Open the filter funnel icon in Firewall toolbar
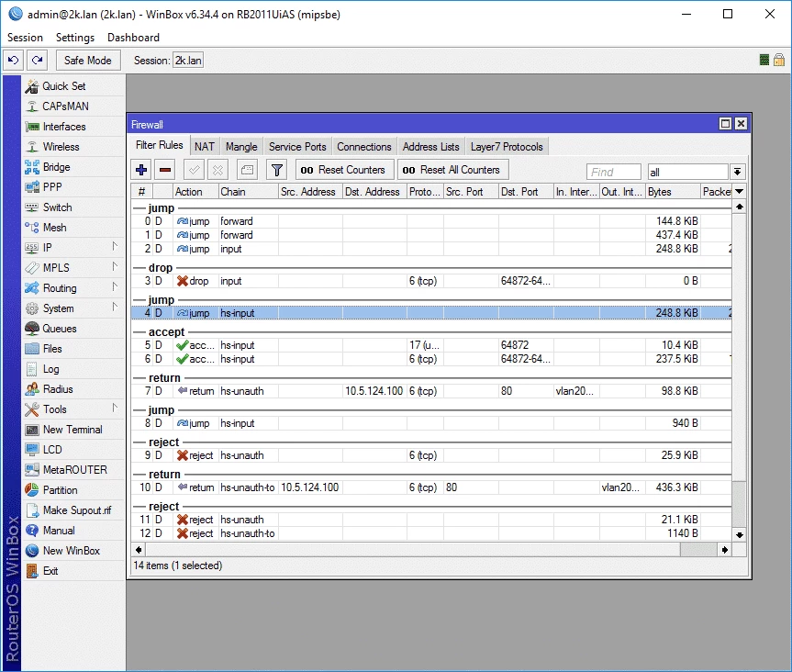This screenshot has height=672, width=792. tap(276, 170)
